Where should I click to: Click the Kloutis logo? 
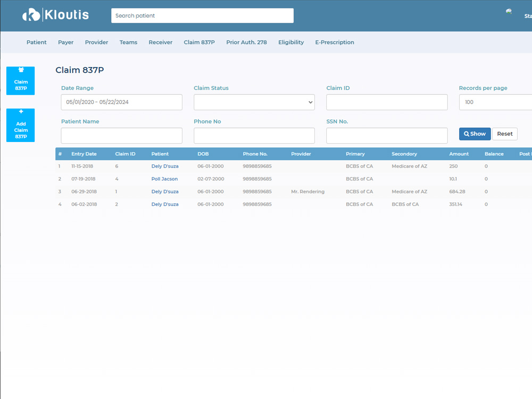click(56, 15)
